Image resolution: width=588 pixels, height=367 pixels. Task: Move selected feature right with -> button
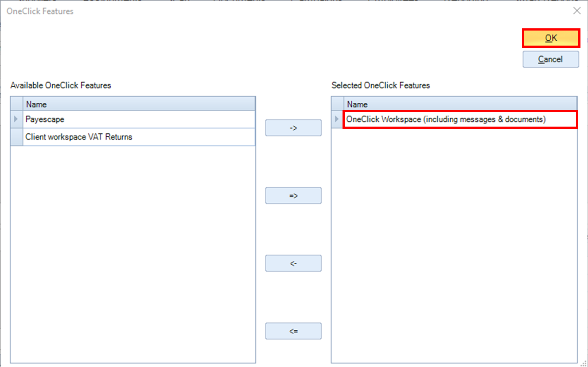[293, 128]
